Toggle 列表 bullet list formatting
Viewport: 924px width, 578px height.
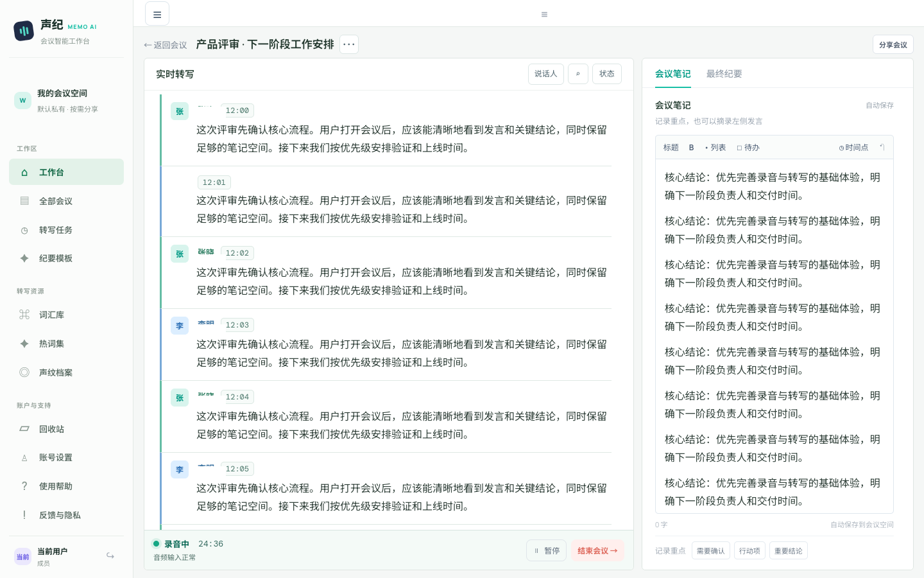click(x=715, y=147)
